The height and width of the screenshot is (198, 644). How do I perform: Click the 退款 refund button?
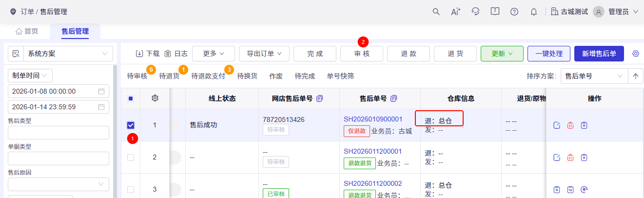click(409, 54)
